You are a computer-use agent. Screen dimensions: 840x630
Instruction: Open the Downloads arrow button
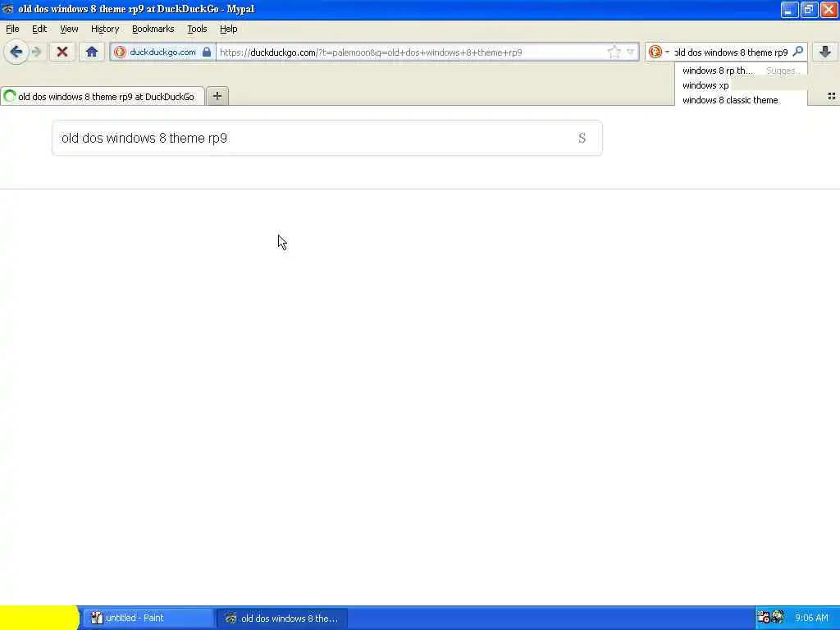(825, 52)
